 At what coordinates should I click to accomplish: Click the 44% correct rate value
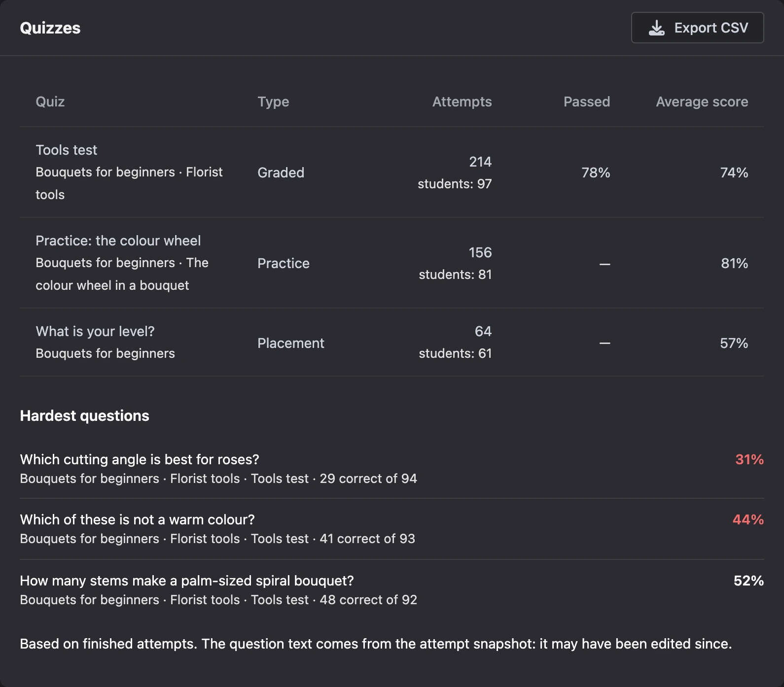tap(748, 519)
